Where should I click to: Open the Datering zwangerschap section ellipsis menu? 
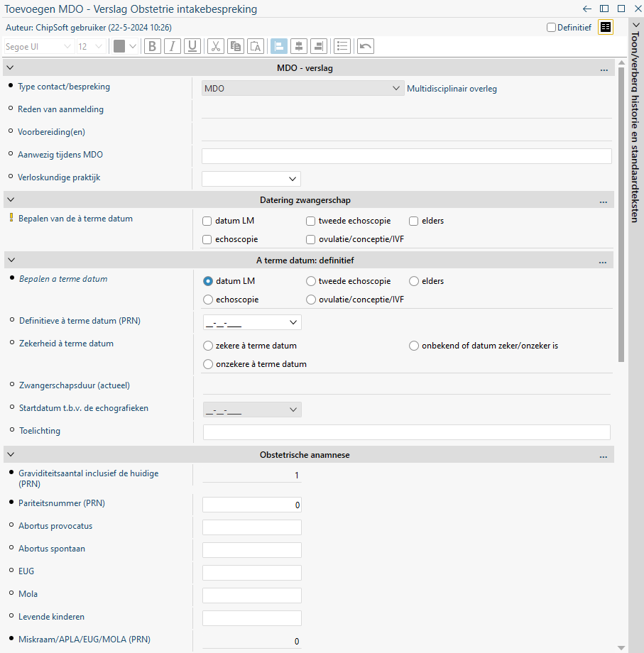(x=604, y=200)
